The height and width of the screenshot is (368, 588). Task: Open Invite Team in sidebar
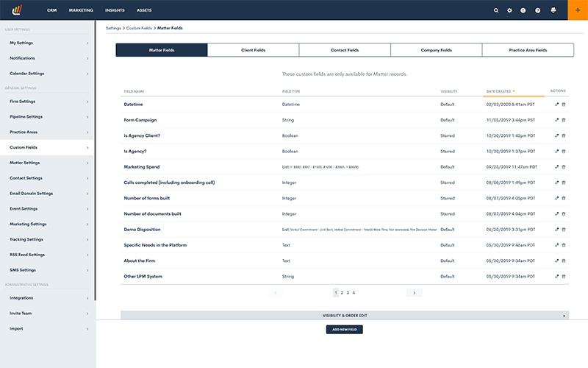[47, 314]
